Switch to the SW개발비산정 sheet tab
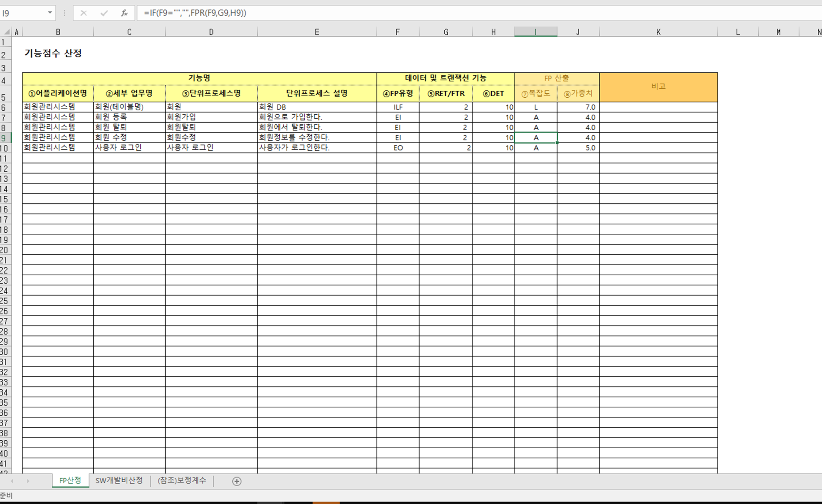Screen dimensions: 822x504 click(x=119, y=480)
